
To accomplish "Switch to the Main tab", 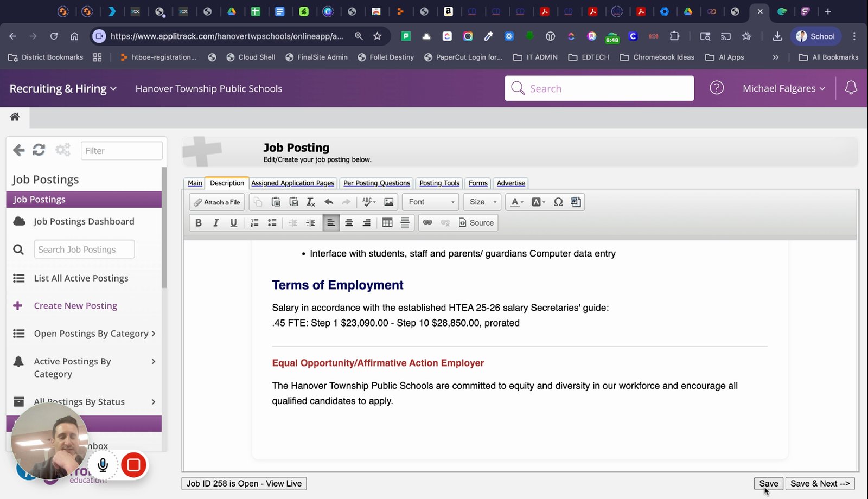I will (x=195, y=183).
